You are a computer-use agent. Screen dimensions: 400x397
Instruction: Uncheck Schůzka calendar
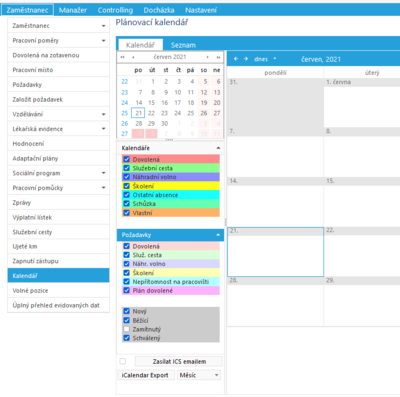click(x=127, y=204)
